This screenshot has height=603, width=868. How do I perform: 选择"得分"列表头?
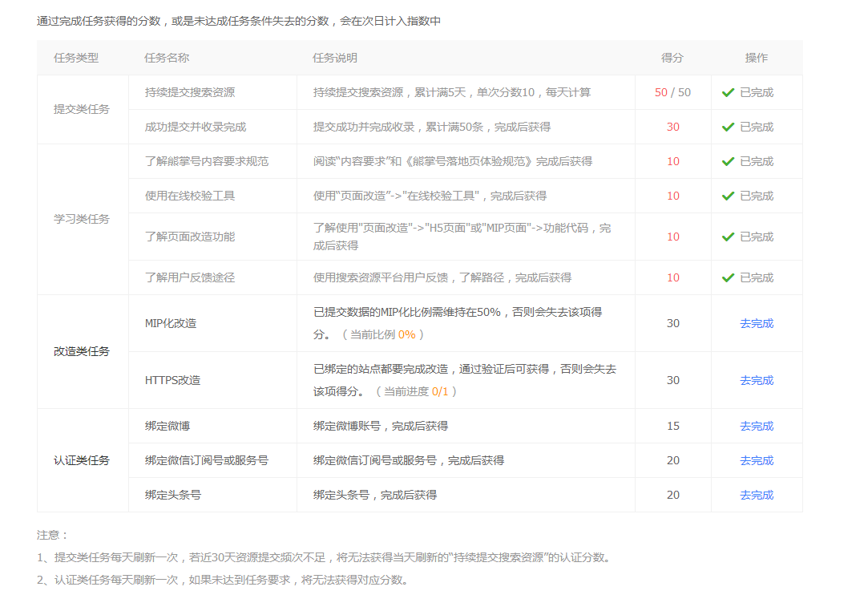click(x=673, y=58)
